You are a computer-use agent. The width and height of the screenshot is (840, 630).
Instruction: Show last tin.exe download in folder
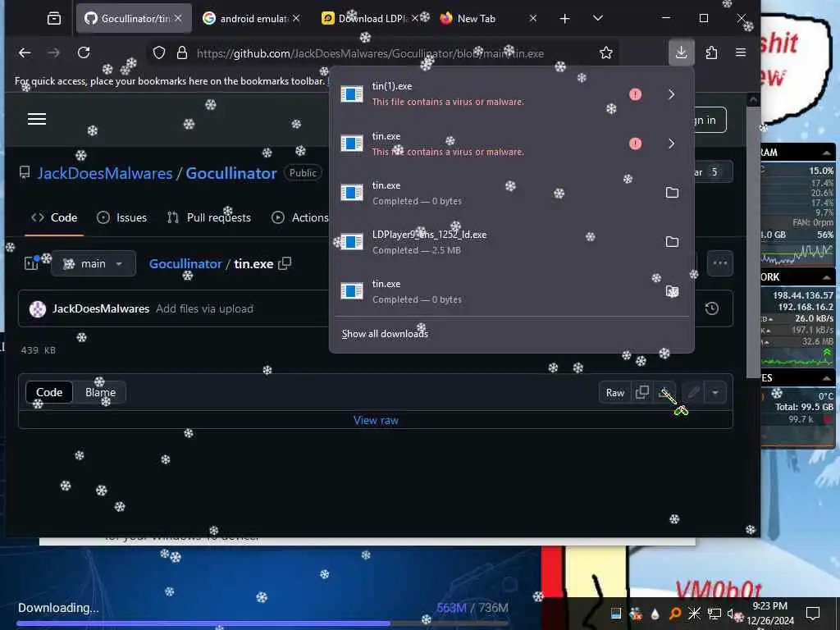pyautogui.click(x=672, y=291)
